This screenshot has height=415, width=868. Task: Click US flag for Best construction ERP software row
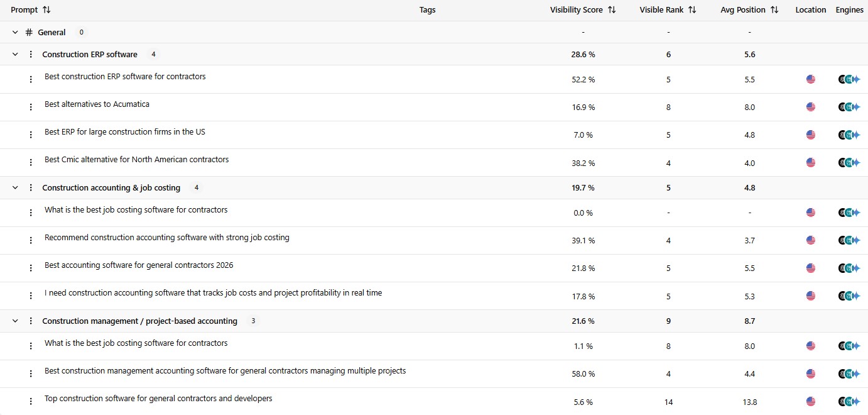pyautogui.click(x=810, y=79)
